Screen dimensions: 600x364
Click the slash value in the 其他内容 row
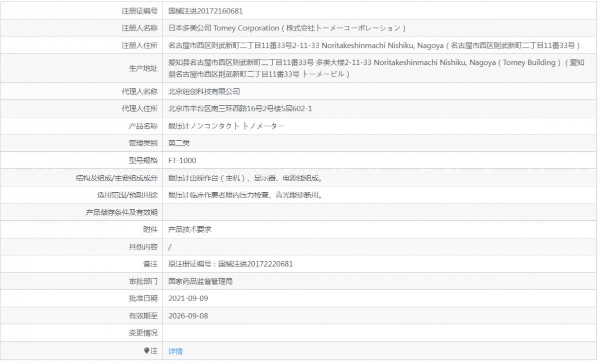170,247
